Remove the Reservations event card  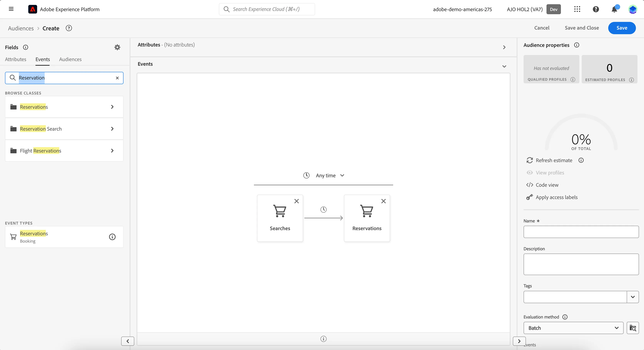click(384, 201)
